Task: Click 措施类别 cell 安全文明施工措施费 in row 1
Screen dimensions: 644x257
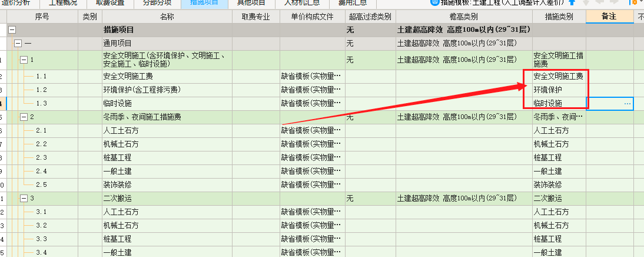Action: pos(559,60)
